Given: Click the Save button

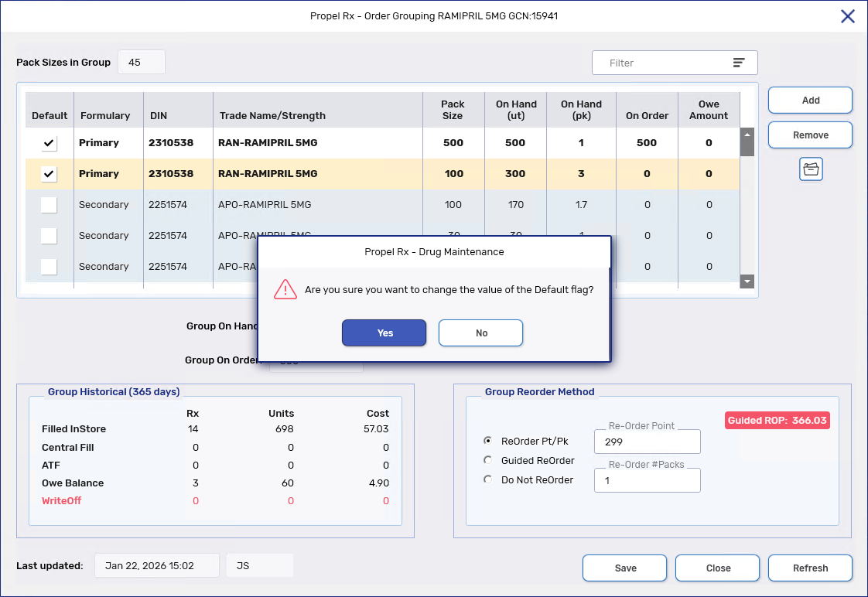Looking at the screenshot, I should coord(625,568).
